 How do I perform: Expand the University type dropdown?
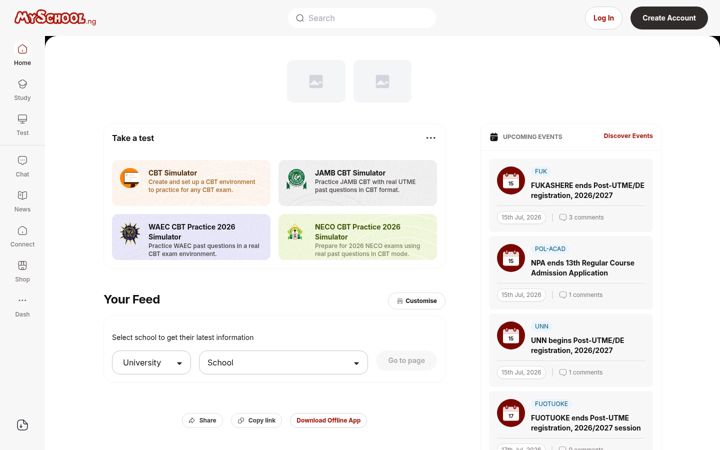[151, 363]
